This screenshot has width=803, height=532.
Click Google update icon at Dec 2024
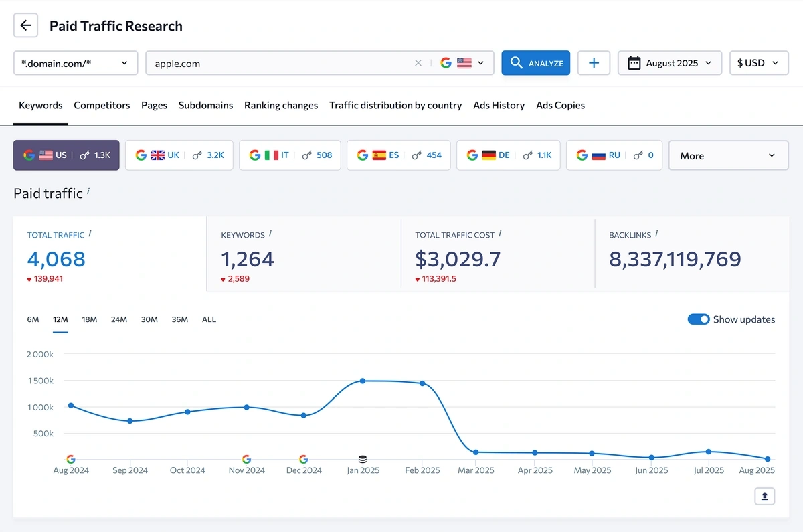coord(303,459)
